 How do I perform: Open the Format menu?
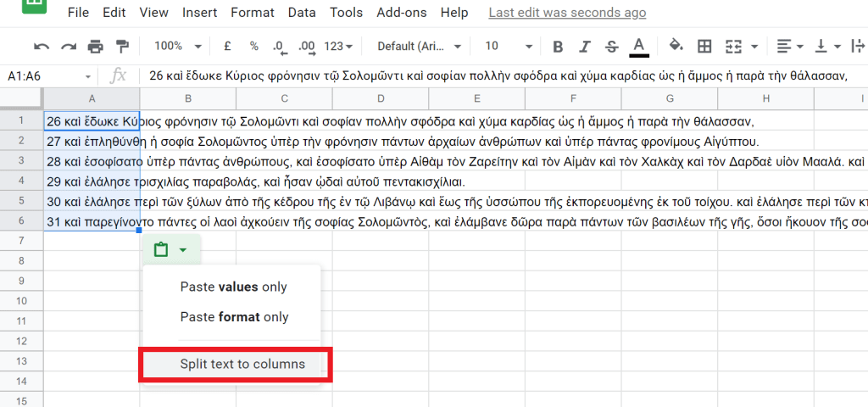(253, 13)
